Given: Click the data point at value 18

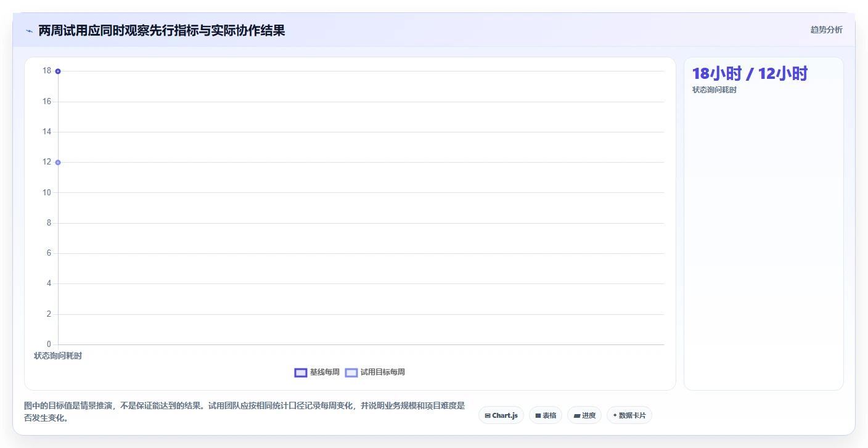Looking at the screenshot, I should [58, 71].
